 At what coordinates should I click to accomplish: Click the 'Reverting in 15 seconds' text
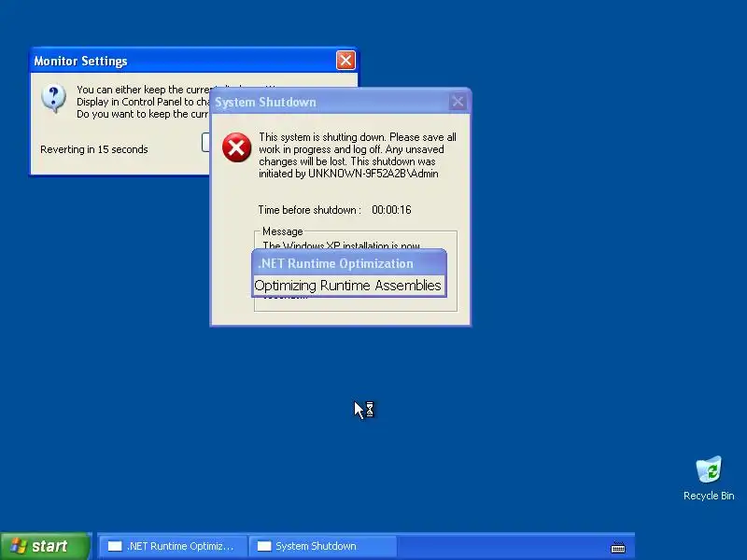click(94, 149)
